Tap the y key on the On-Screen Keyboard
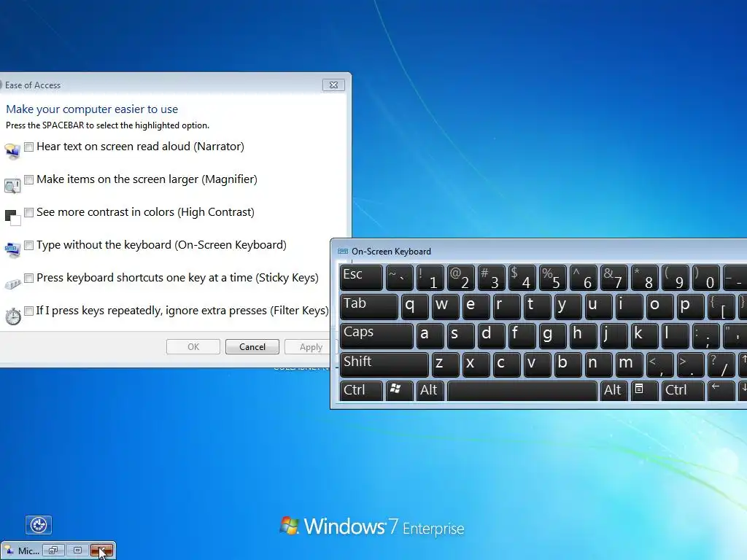 (x=568, y=307)
